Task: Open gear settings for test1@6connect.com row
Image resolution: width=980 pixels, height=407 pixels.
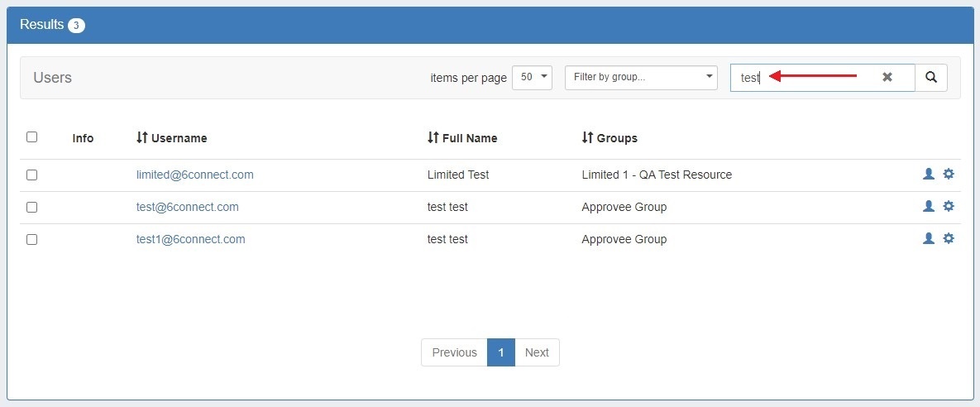Action: pos(949,239)
